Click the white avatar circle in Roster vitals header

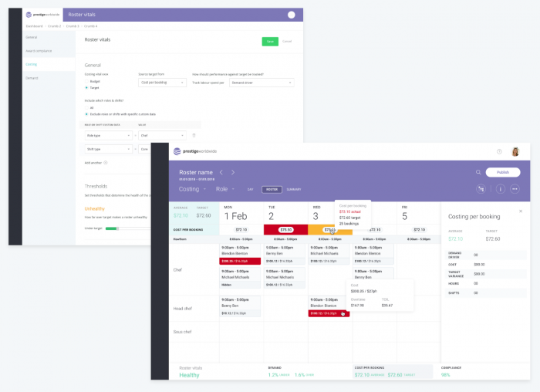292,15
